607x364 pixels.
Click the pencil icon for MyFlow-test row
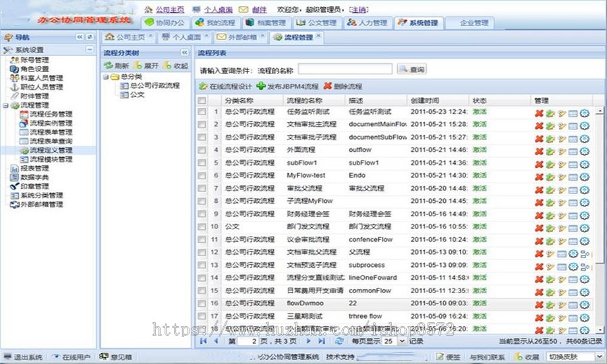click(562, 177)
